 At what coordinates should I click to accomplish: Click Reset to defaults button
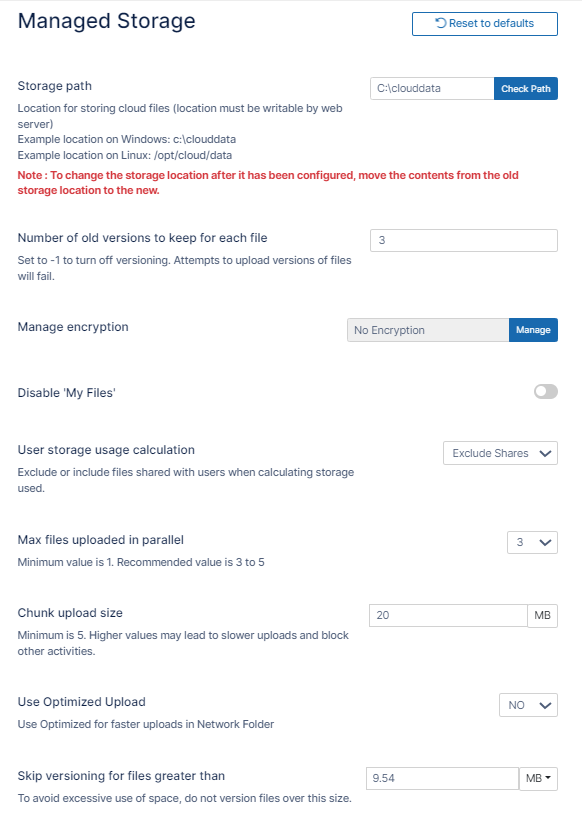(x=484, y=24)
